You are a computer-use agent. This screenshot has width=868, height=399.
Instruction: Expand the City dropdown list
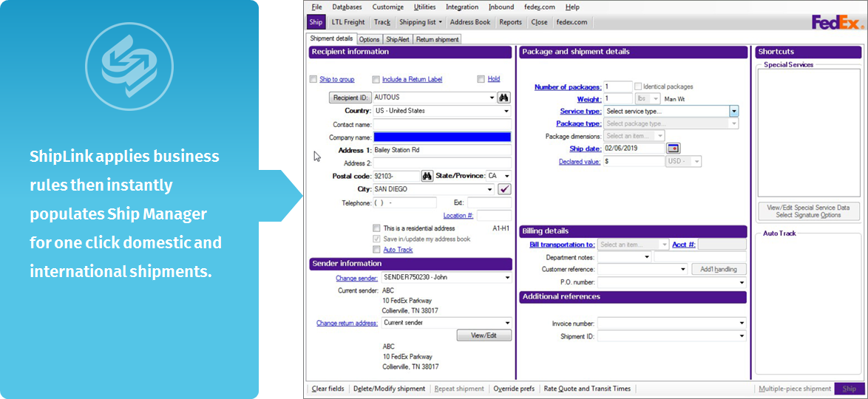[x=490, y=189]
